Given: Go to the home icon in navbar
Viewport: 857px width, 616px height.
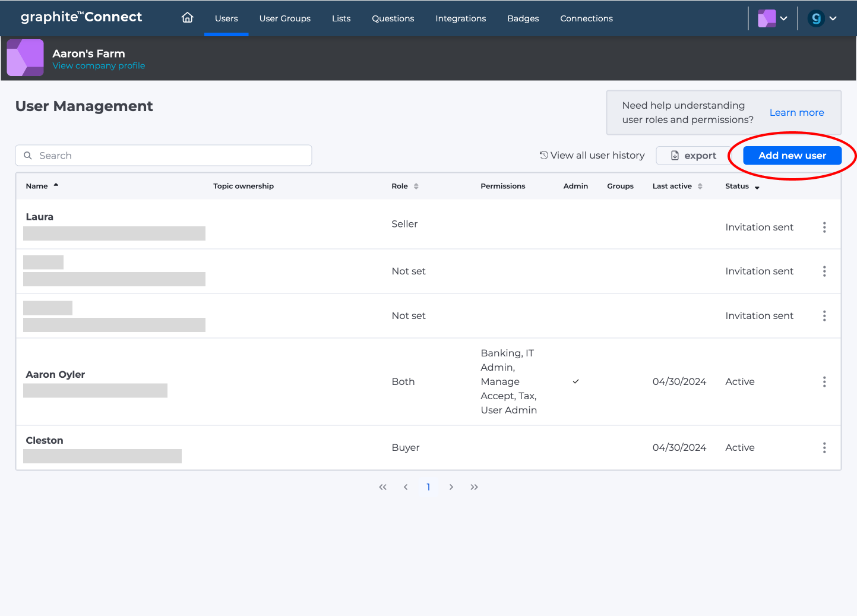Looking at the screenshot, I should point(187,18).
